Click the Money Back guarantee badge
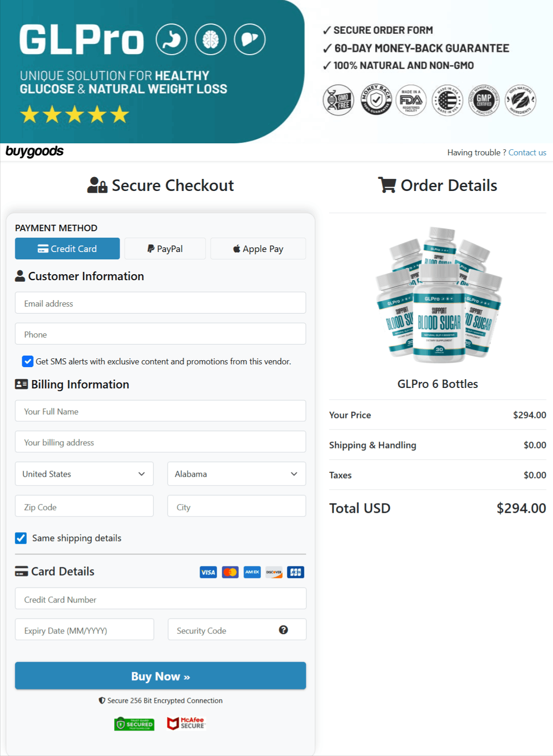 click(376, 100)
